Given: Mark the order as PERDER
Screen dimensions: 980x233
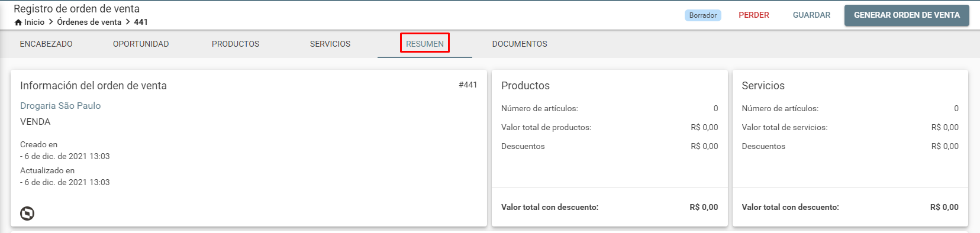Looking at the screenshot, I should [x=754, y=15].
